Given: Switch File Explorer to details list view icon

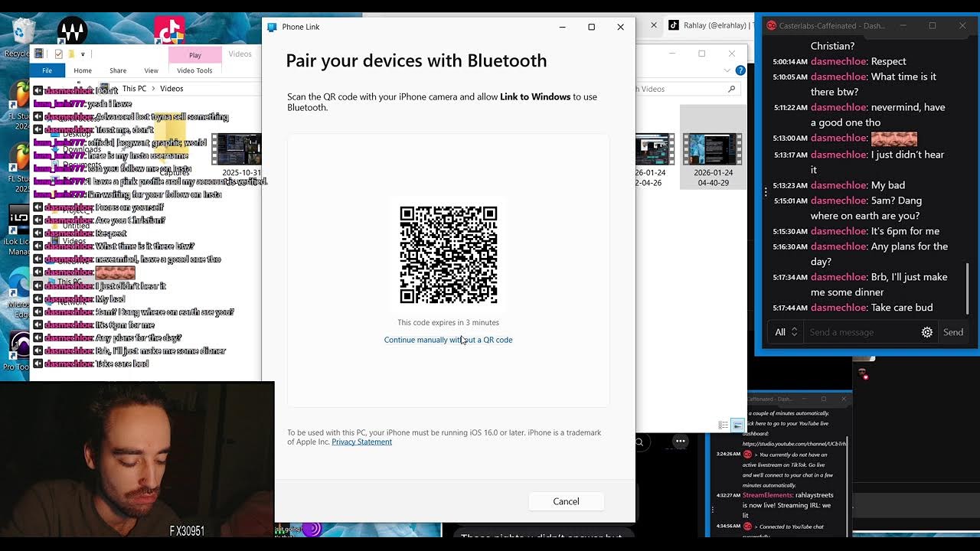Looking at the screenshot, I should coord(724,425).
